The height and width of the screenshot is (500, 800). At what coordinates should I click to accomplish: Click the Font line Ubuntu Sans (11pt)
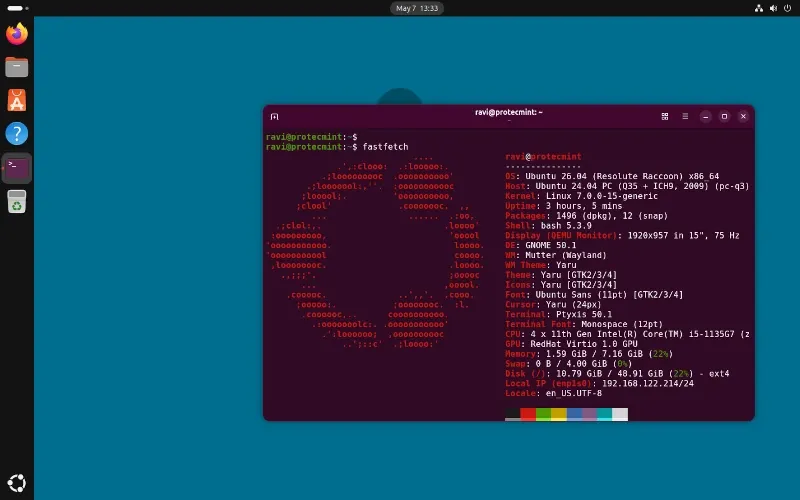click(x=594, y=295)
